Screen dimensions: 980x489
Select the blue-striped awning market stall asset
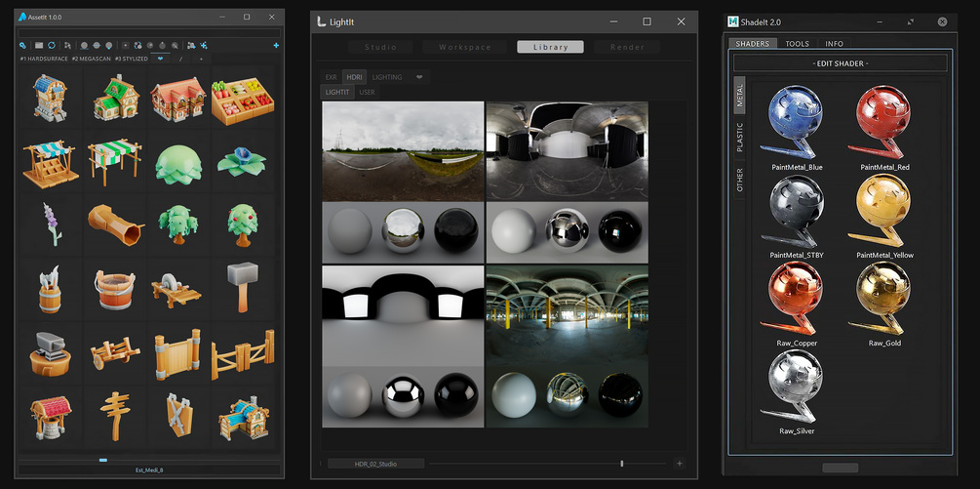point(52,163)
